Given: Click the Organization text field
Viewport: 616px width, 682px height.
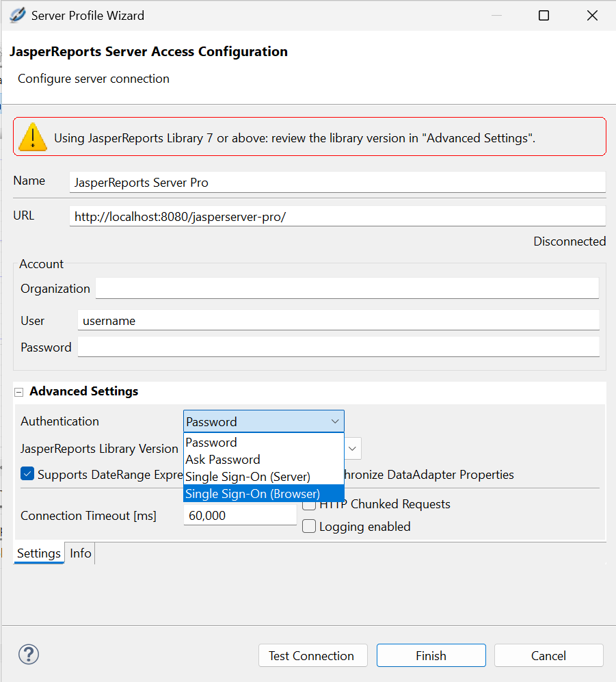Looking at the screenshot, I should click(x=347, y=288).
